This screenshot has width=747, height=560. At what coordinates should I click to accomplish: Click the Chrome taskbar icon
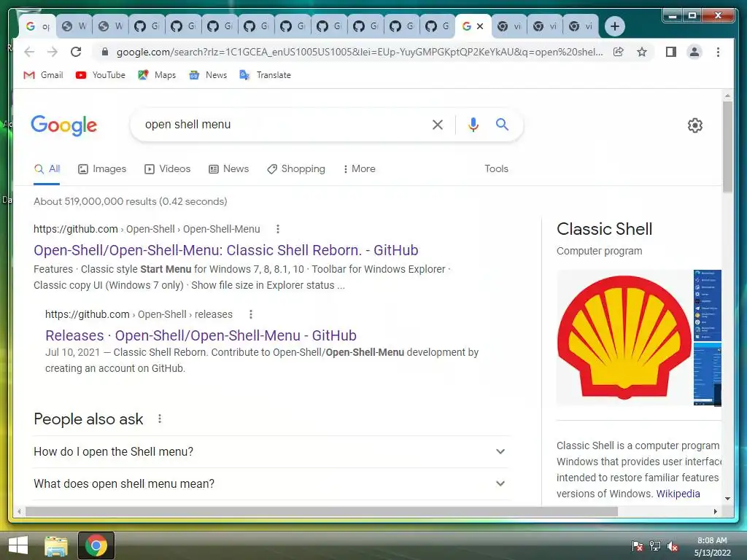(96, 545)
